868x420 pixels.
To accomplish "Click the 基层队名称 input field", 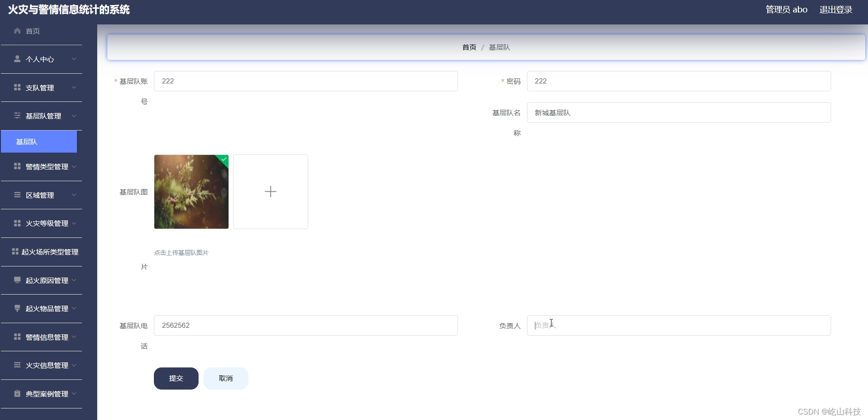I will pos(679,112).
